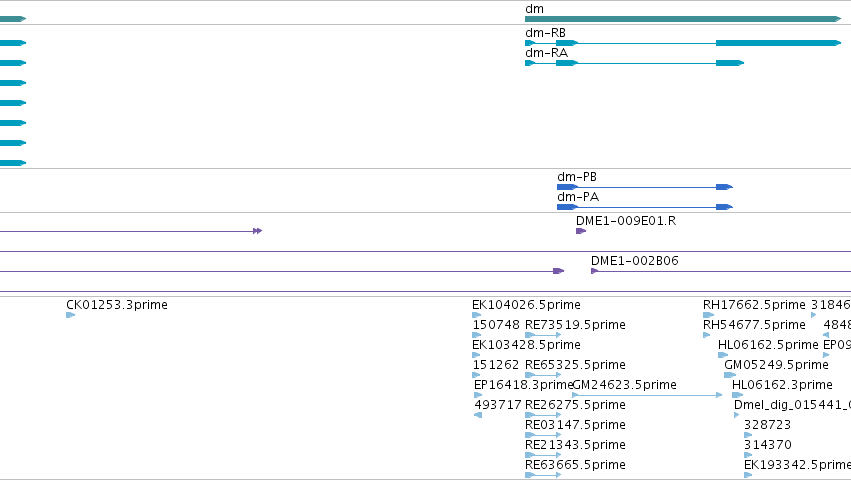The height and width of the screenshot is (480, 851).
Task: Open the RE26275.5prime EST label
Action: [x=575, y=405]
